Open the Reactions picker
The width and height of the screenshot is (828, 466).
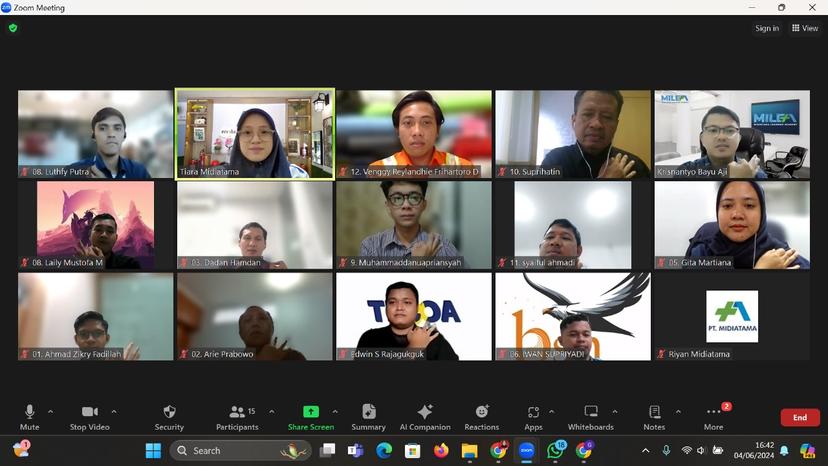pyautogui.click(x=482, y=417)
